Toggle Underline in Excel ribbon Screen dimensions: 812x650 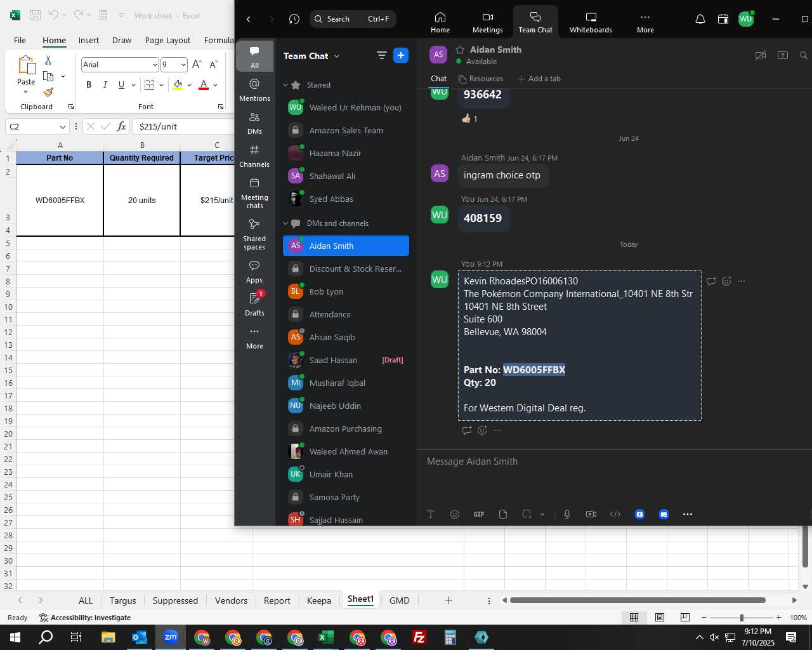(121, 84)
